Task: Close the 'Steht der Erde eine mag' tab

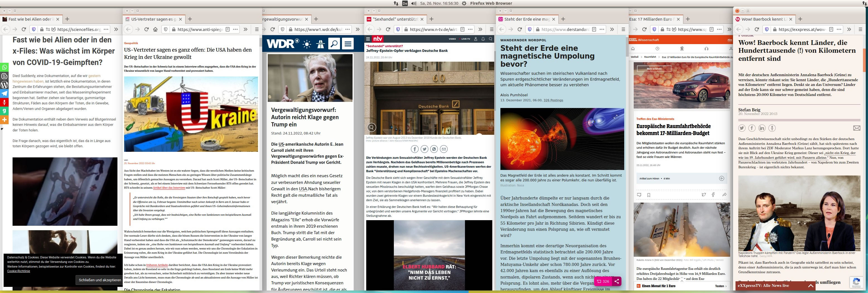Action: click(x=554, y=19)
